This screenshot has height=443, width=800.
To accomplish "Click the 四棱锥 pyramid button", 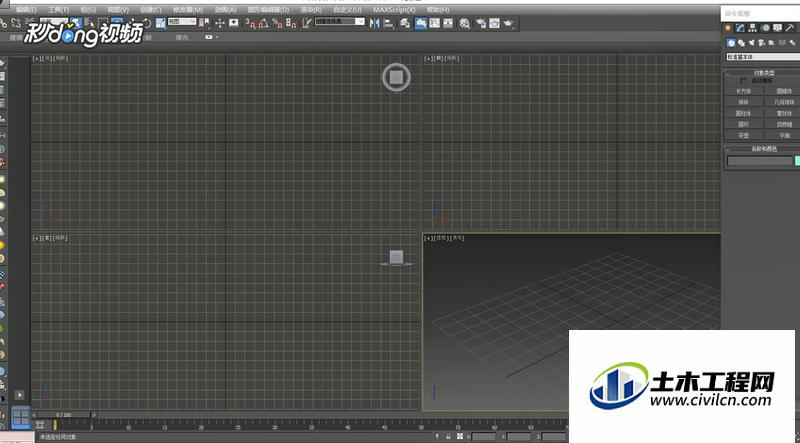I will click(x=784, y=124).
